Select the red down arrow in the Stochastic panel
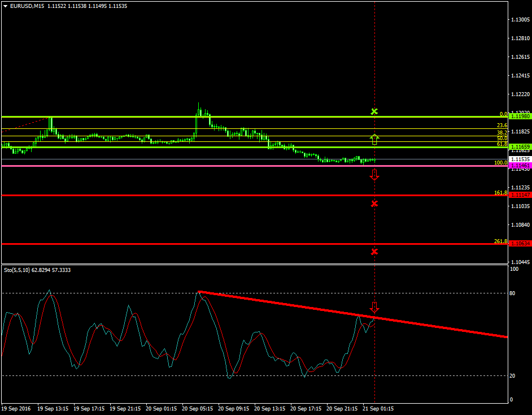 click(374, 308)
